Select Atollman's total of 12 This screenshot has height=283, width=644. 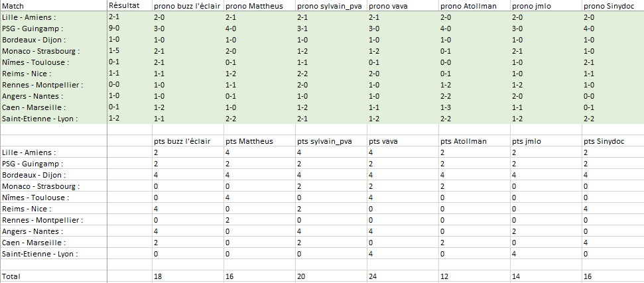[444, 276]
